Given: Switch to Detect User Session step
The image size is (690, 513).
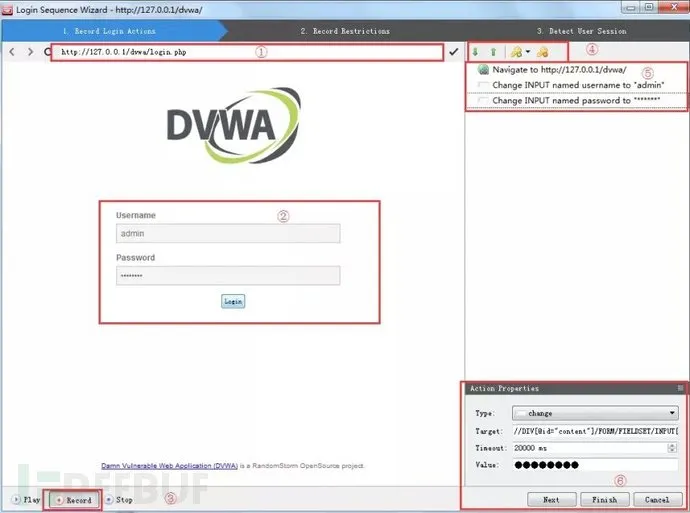Looking at the screenshot, I should pos(582,31).
